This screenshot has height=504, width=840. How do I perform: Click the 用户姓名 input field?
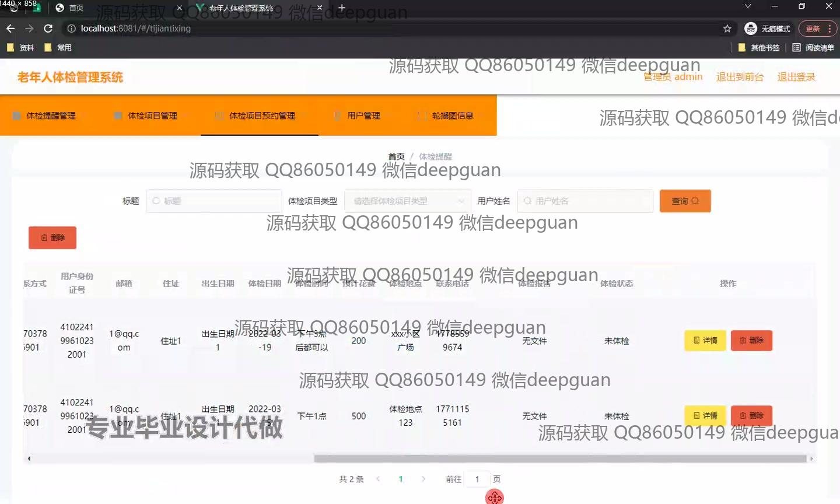585,201
